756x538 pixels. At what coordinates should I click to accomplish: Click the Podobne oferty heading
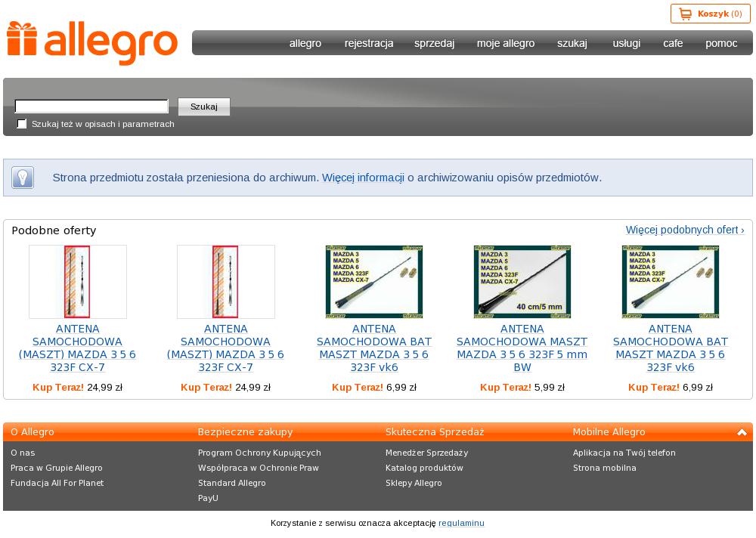click(54, 230)
